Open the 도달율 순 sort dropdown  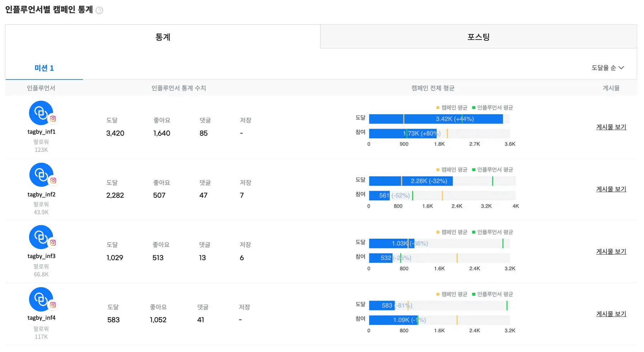point(607,68)
